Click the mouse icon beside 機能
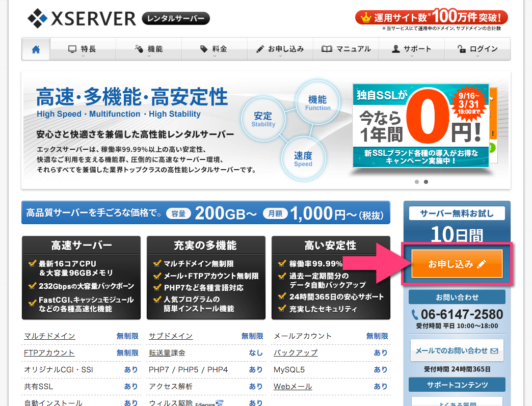This screenshot has width=532, height=406. 139,49
